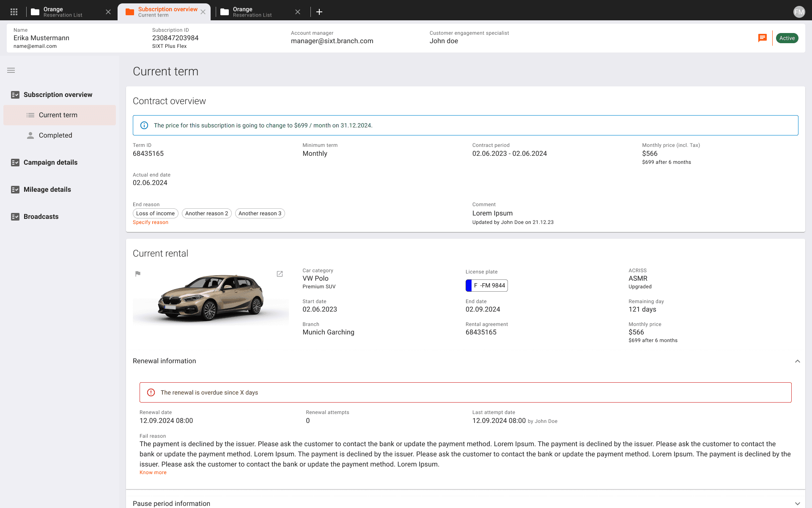Open the FM user avatar
Viewport: 812px width, 508px height.
(x=798, y=12)
